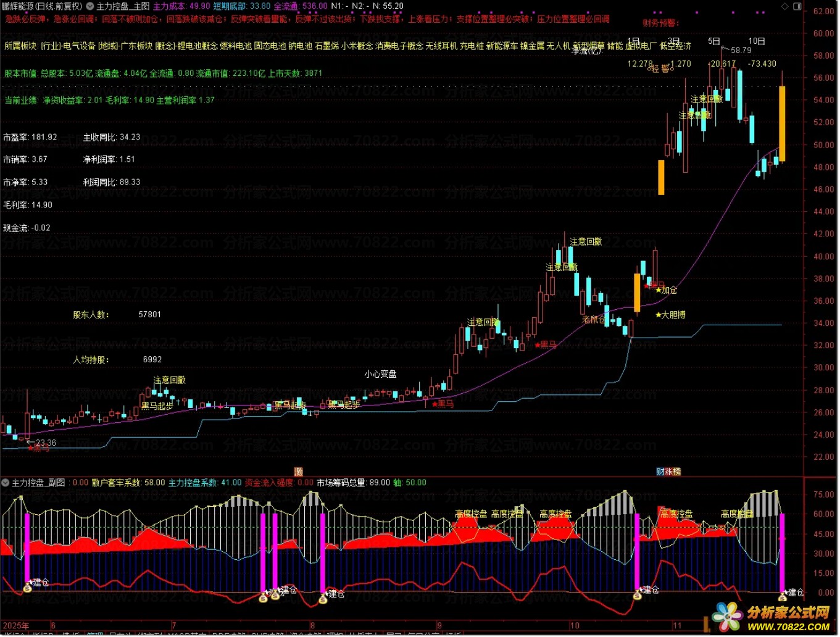
Task: Click the 净资收益率: 2.01 value
Action: (x=72, y=100)
